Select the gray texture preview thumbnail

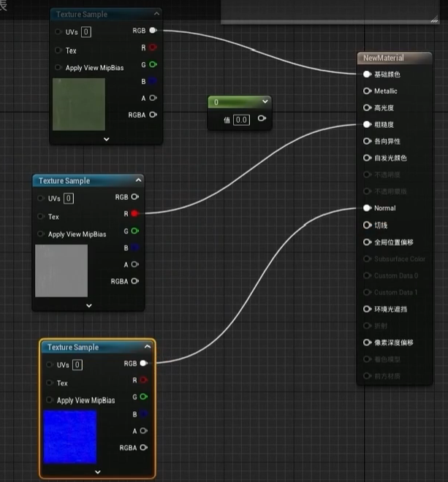click(61, 271)
